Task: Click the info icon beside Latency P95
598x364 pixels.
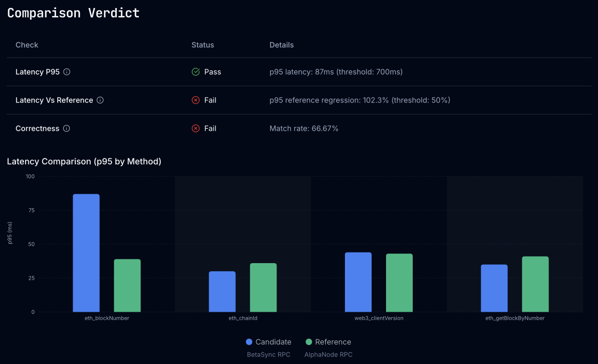Action: (67, 72)
